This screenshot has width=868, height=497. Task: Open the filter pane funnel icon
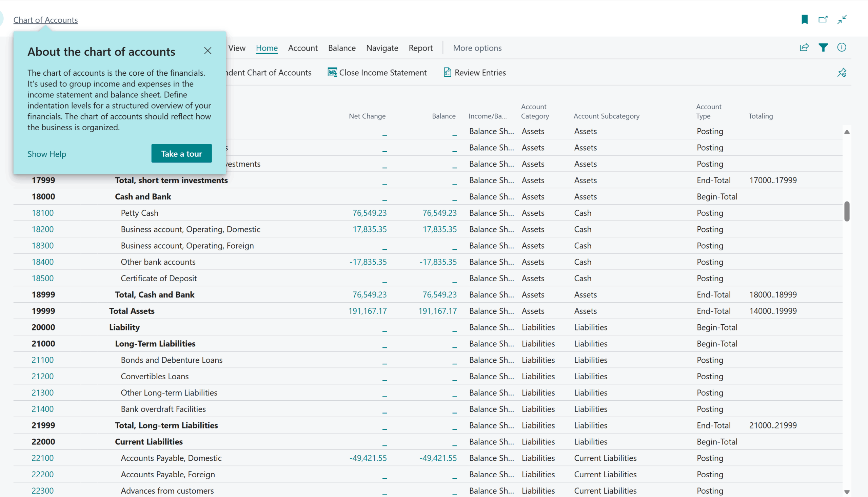pos(823,47)
